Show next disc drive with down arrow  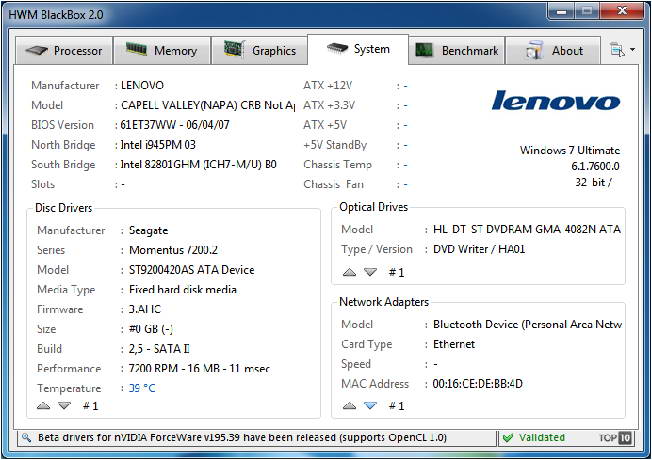(x=64, y=406)
